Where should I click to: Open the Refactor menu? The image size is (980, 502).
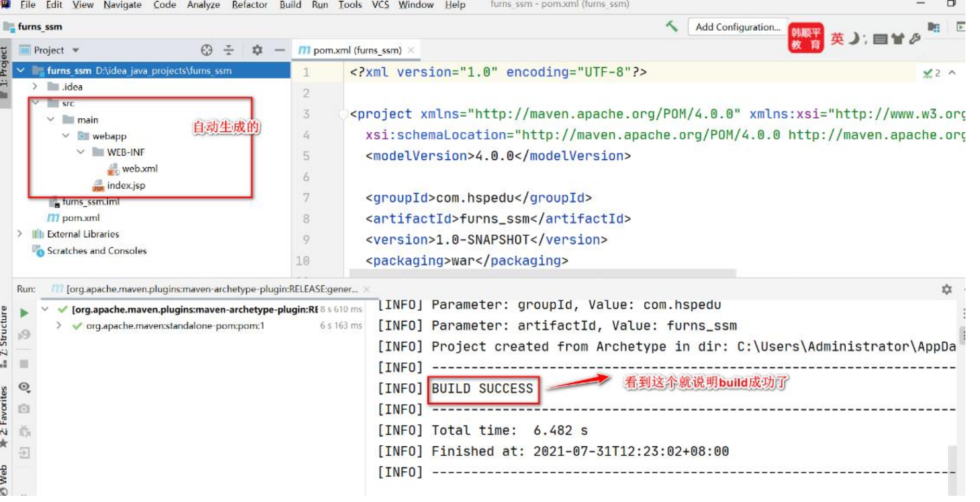249,5
